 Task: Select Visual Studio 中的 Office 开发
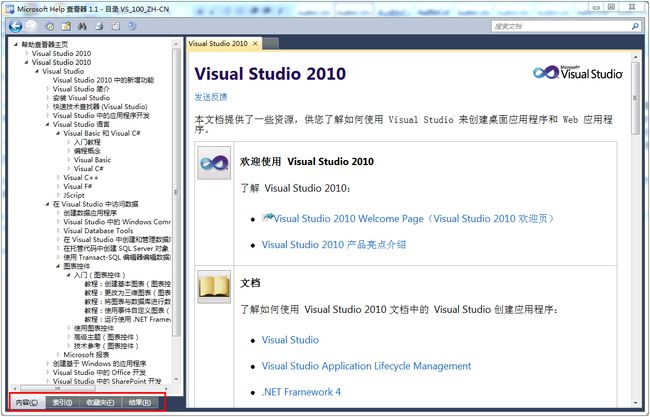click(99, 373)
